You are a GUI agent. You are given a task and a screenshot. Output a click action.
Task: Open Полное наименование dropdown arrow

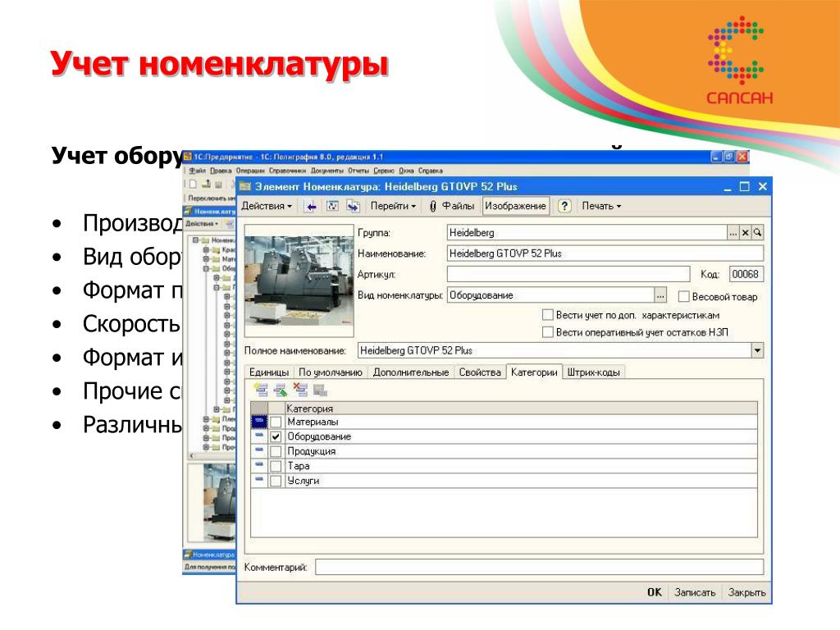pos(757,351)
